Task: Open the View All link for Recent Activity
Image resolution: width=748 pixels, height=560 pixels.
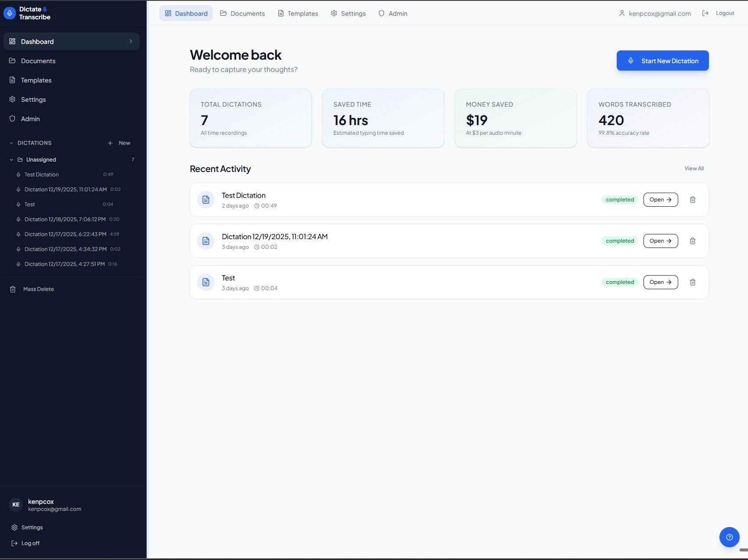Action: tap(694, 168)
